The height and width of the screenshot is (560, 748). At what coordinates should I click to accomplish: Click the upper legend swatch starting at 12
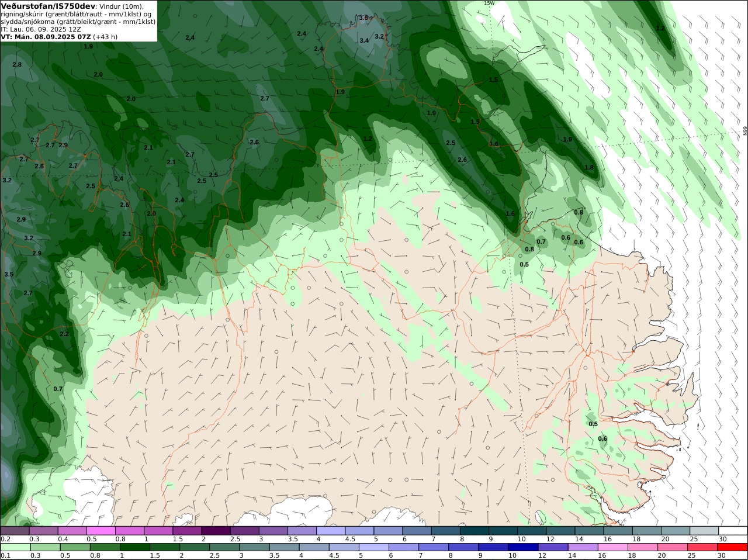point(560,531)
